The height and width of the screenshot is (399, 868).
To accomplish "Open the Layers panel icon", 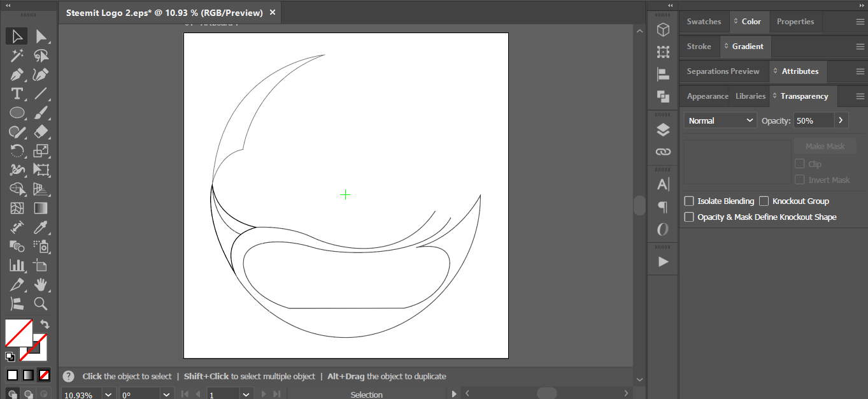I will [663, 130].
